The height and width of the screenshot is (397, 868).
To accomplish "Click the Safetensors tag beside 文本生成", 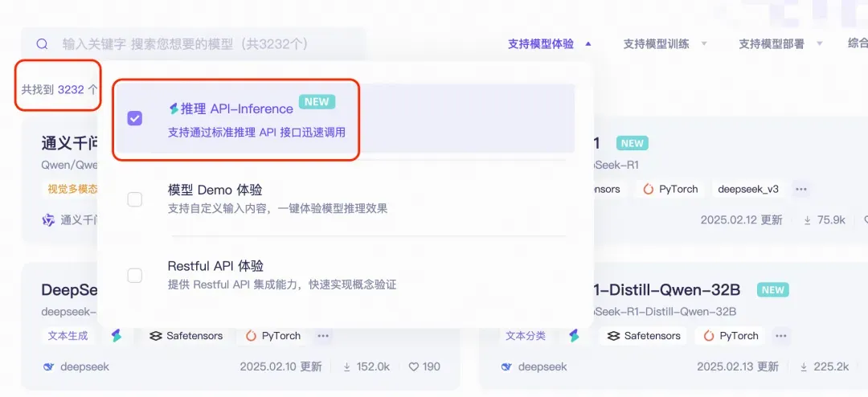I will click(186, 336).
